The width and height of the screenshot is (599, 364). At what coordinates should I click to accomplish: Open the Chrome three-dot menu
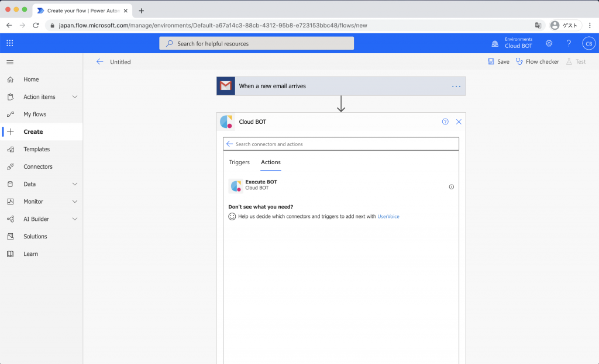pos(590,26)
